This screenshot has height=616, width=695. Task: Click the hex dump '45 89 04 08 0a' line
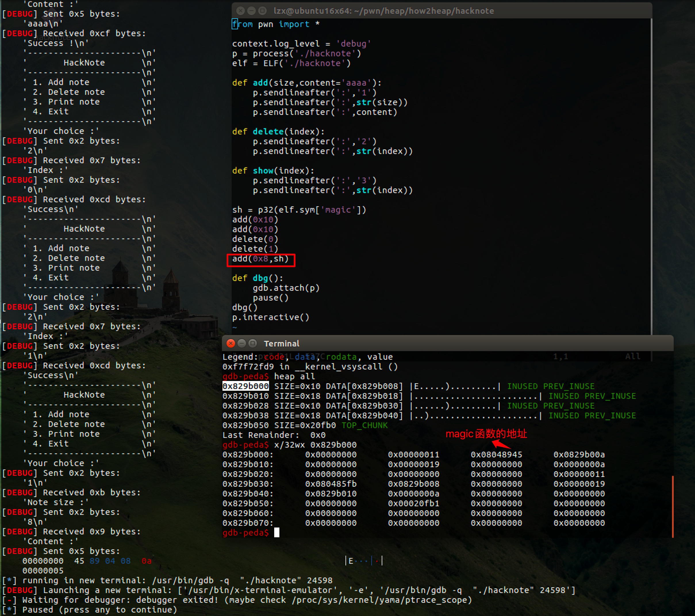click(x=87, y=561)
